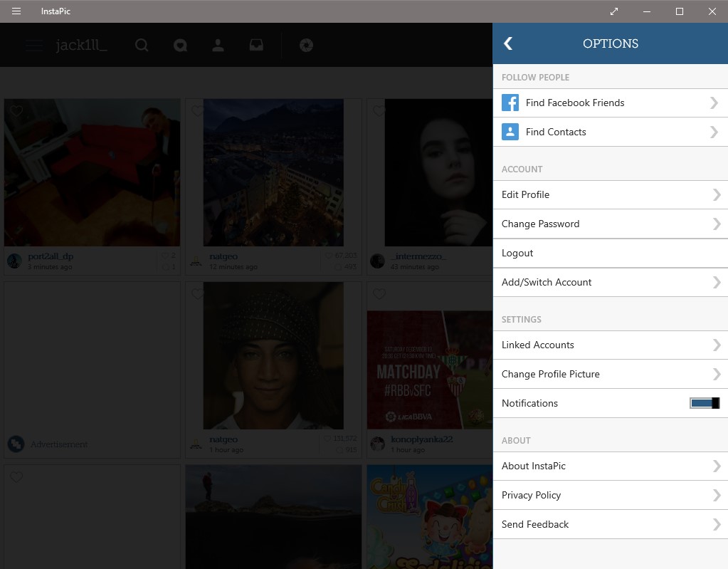The height and width of the screenshot is (569, 728).
Task: Open Add/Switch Account
Action: point(610,283)
